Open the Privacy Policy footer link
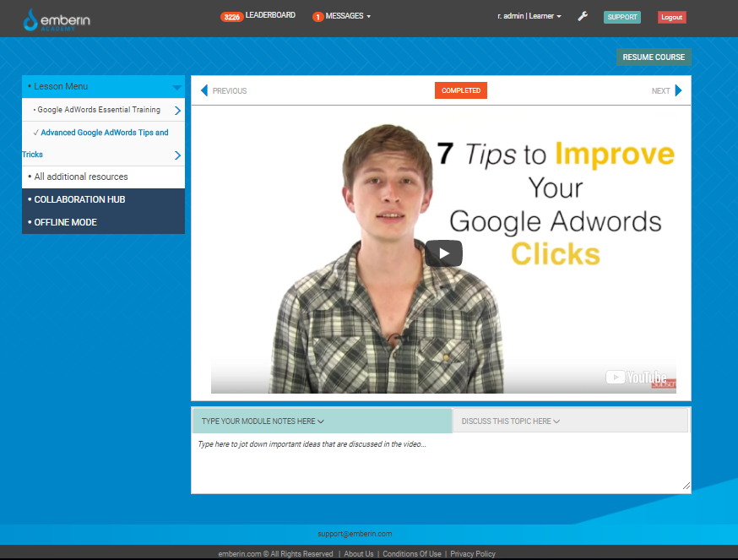738x560 pixels. pos(473,554)
